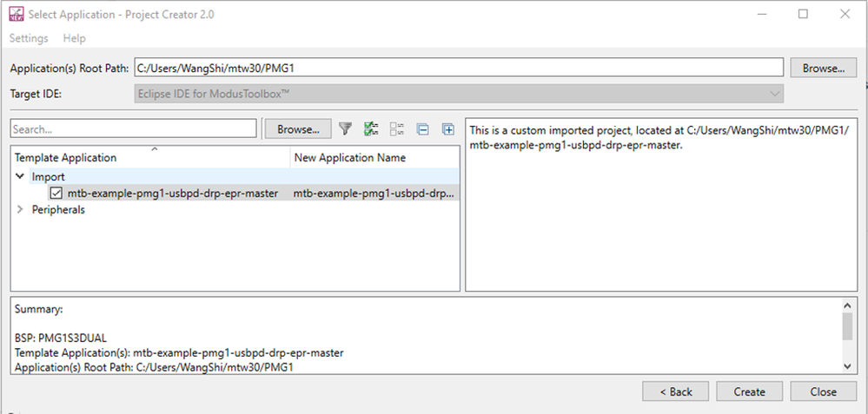The image size is (868, 414).
Task: Click the Search templates field
Action: point(134,128)
